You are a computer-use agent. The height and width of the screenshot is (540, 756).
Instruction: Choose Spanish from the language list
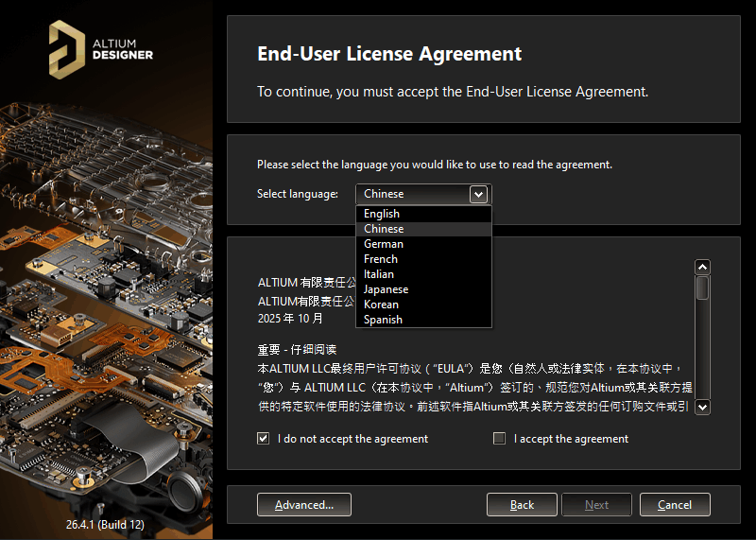click(383, 320)
